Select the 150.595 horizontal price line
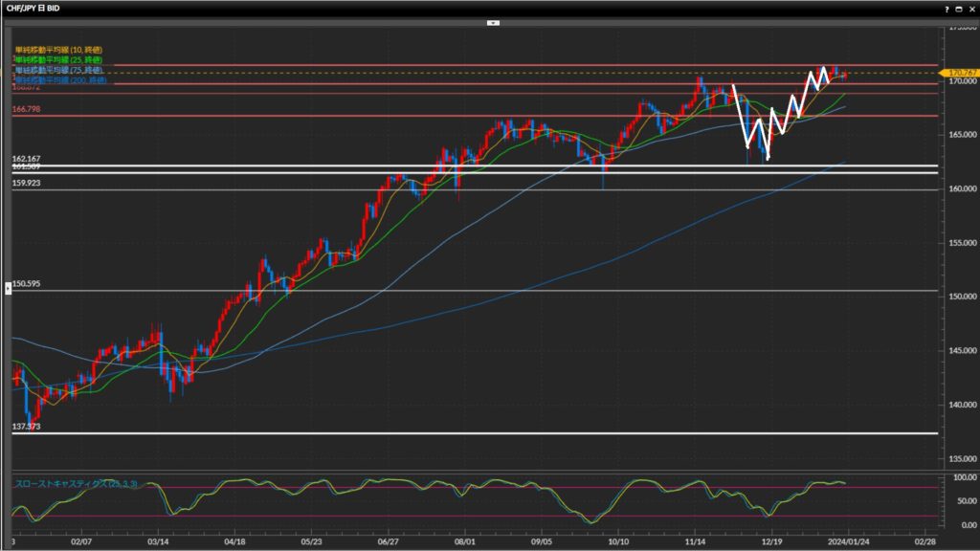The width and height of the screenshot is (980, 551). tap(479, 290)
